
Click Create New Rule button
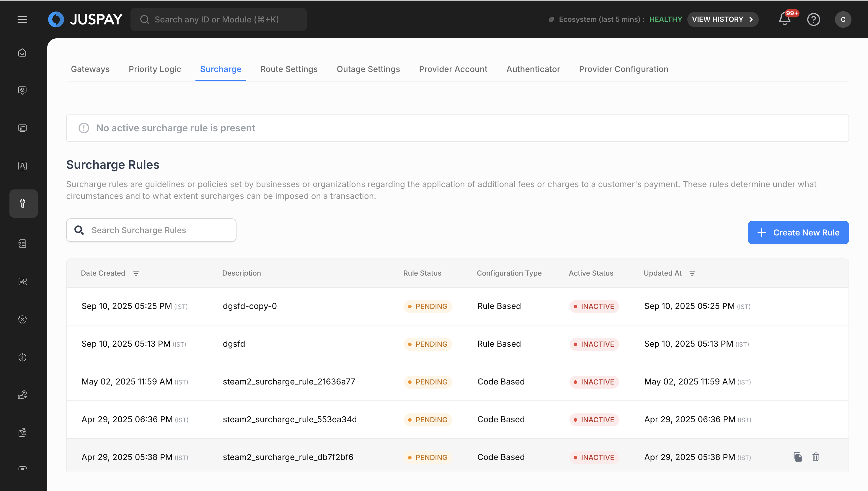click(798, 232)
